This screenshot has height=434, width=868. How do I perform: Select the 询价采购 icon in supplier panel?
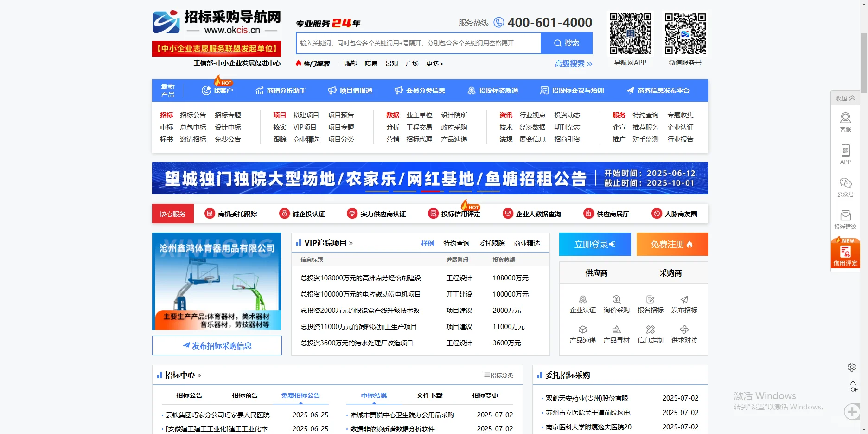[x=616, y=300]
